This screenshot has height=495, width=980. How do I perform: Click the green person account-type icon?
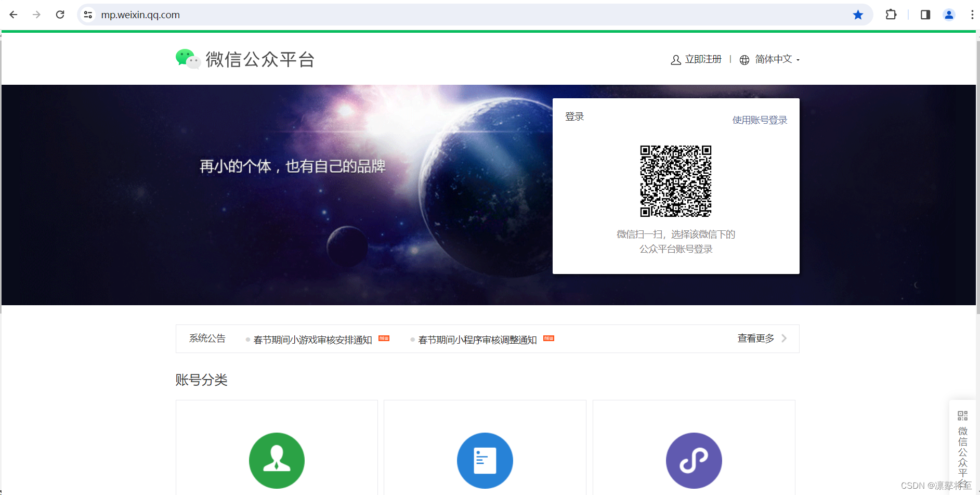[x=277, y=460]
